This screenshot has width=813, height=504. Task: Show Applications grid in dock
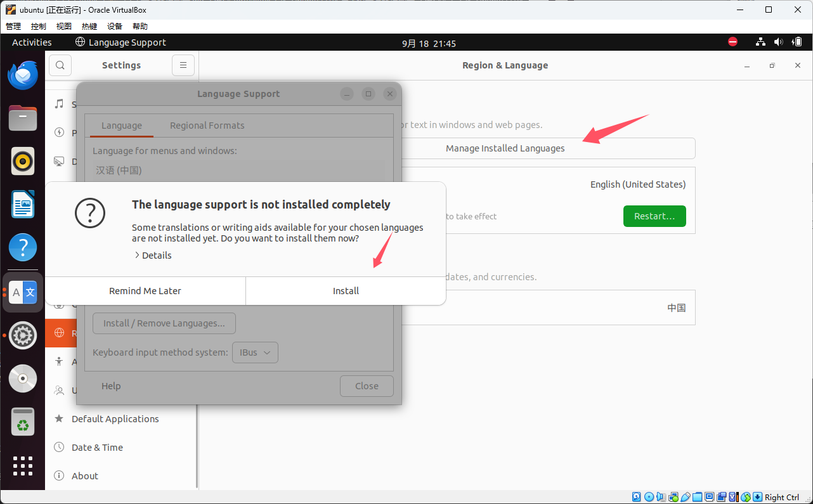click(x=23, y=465)
